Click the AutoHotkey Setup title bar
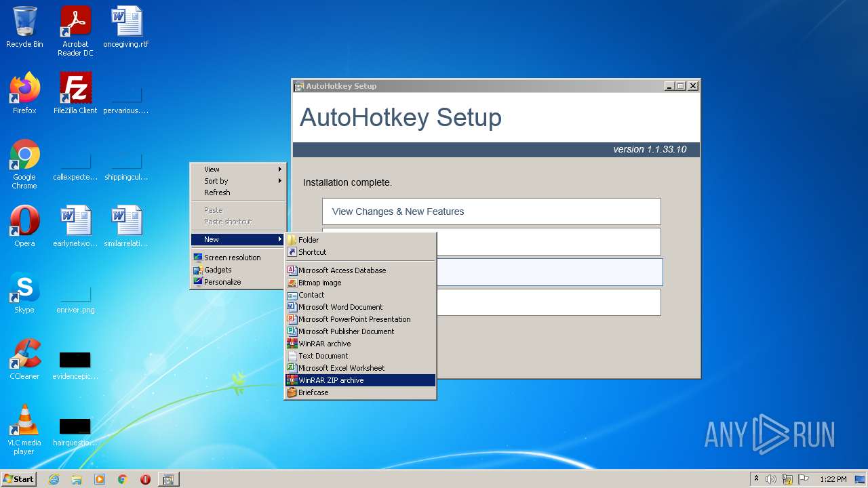This screenshot has height=488, width=868. pos(478,86)
